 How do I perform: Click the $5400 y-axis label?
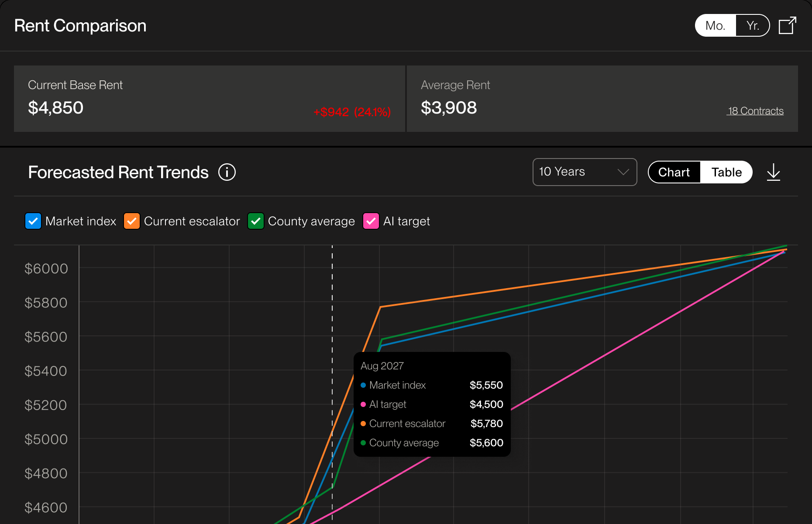click(x=46, y=371)
